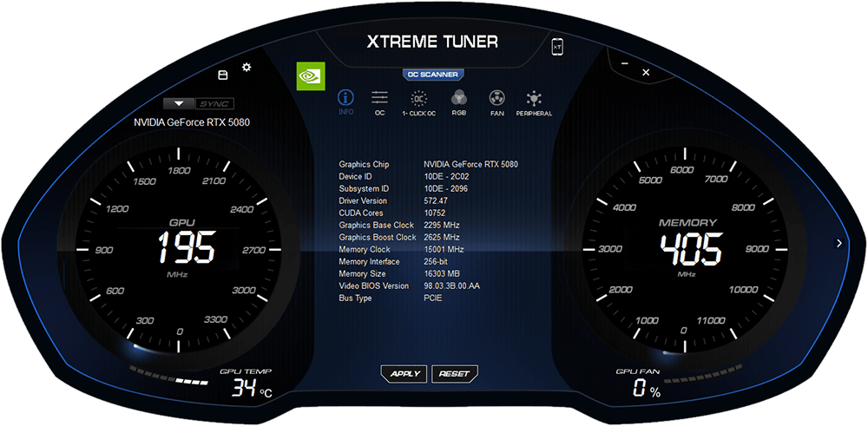Screen dimensions: 868x426
Task: Select the INFO tab icon
Action: (346, 103)
